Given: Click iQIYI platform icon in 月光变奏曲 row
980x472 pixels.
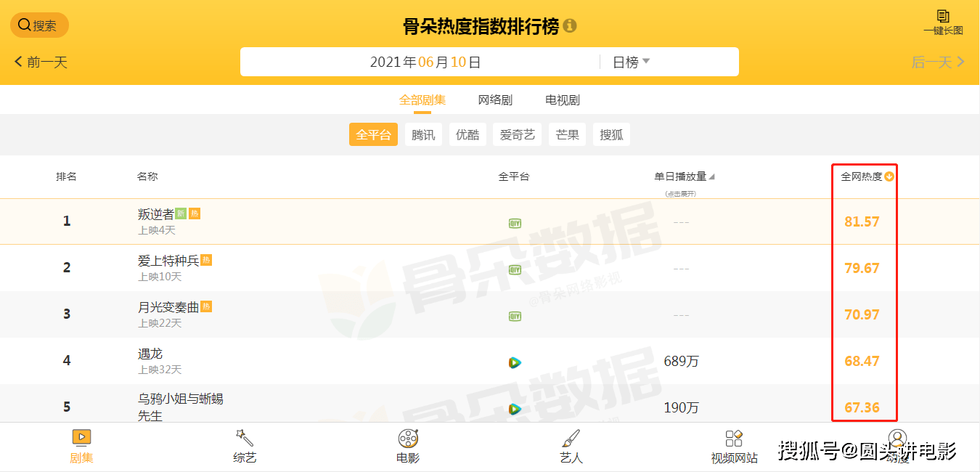Looking at the screenshot, I should (515, 316).
